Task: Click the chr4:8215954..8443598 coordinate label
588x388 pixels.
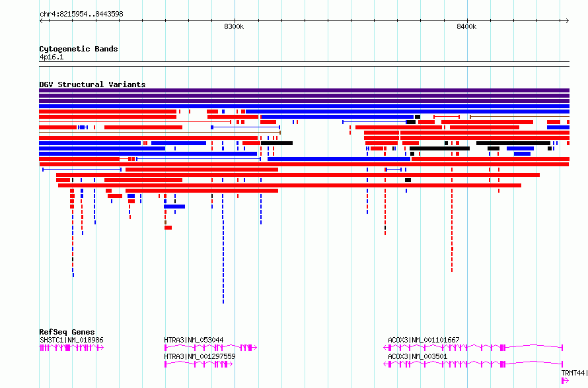Action: click(x=81, y=14)
